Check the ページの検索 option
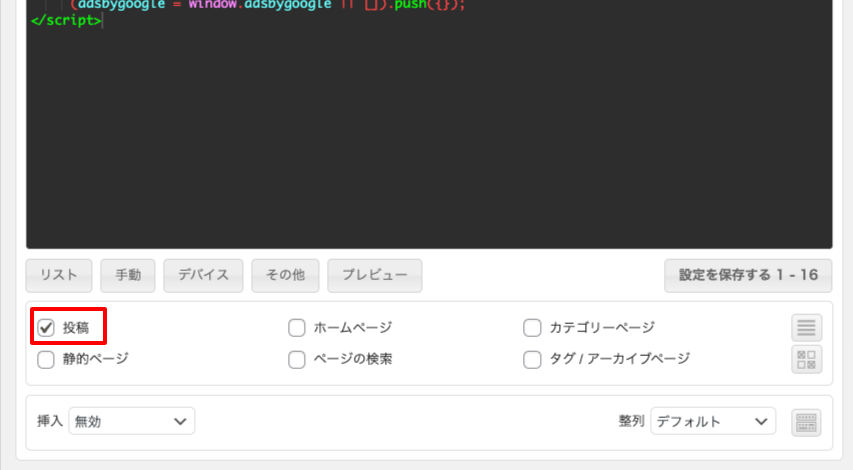This screenshot has height=470, width=853. pyautogui.click(x=297, y=359)
